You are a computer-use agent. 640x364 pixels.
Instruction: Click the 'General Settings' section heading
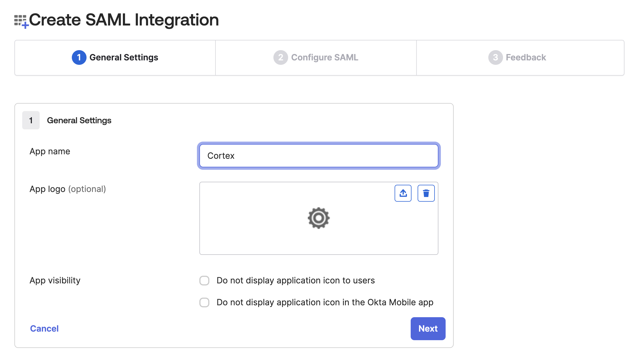[79, 121]
